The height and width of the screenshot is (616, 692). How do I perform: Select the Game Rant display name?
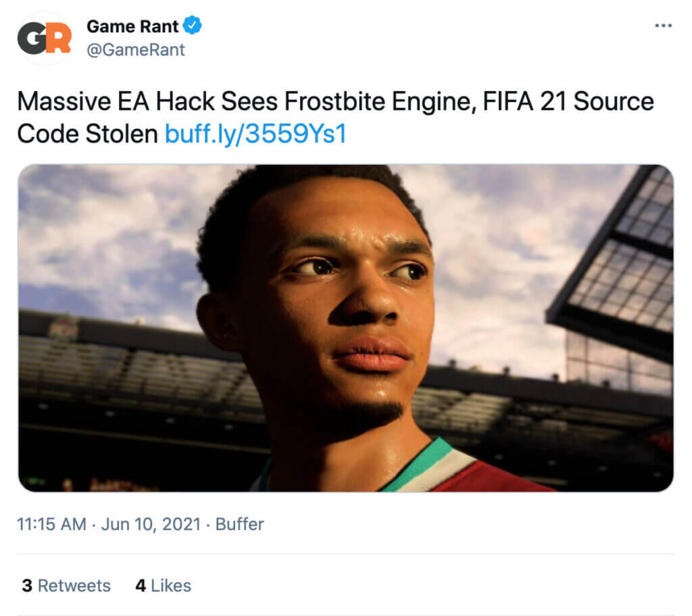coord(132,26)
